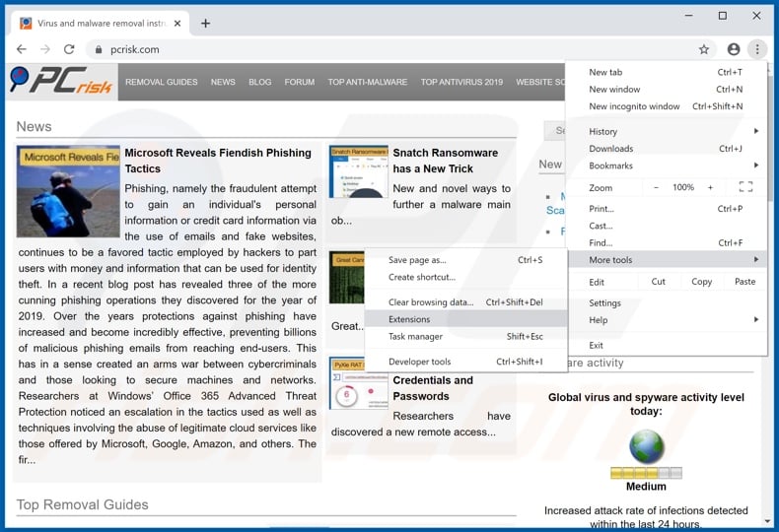Open NEWS in site navigation
The height and width of the screenshot is (532, 779).
[223, 82]
